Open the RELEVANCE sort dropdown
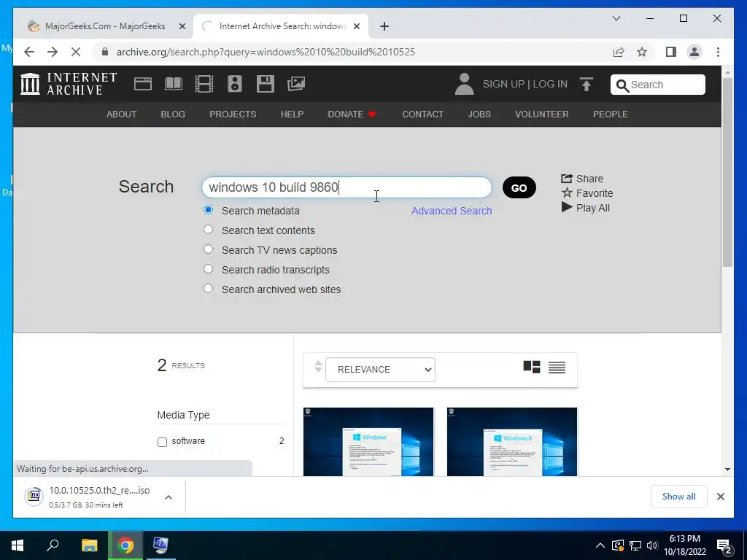This screenshot has width=747, height=560. [x=380, y=370]
